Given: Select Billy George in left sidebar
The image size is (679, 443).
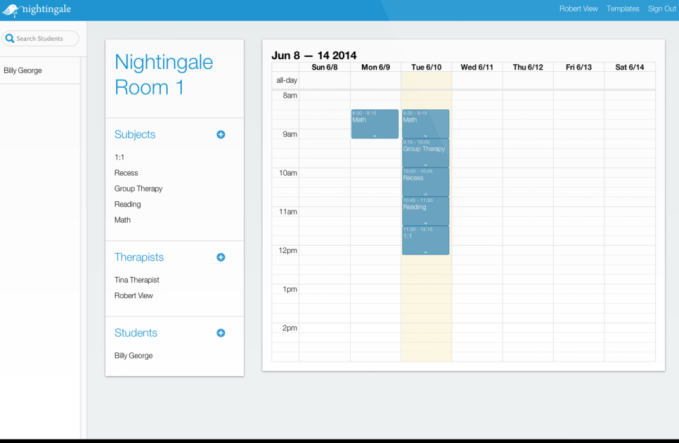Looking at the screenshot, I should (x=23, y=71).
